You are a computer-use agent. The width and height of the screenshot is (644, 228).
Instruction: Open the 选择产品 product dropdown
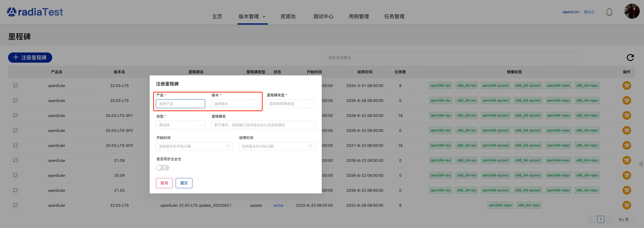(180, 104)
